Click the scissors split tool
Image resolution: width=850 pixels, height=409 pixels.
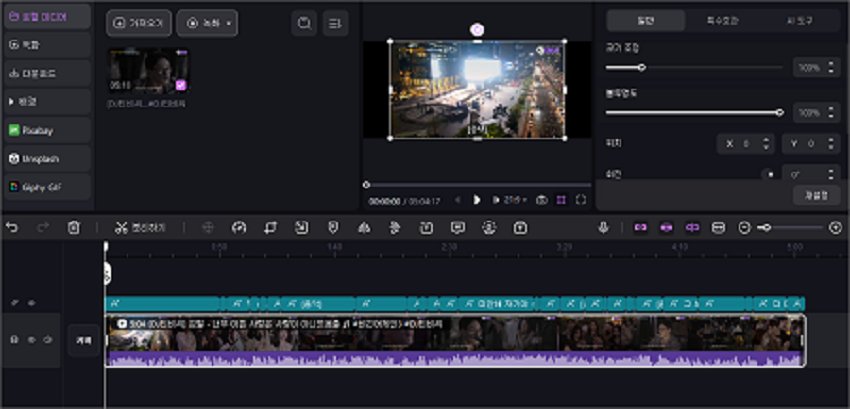(121, 228)
